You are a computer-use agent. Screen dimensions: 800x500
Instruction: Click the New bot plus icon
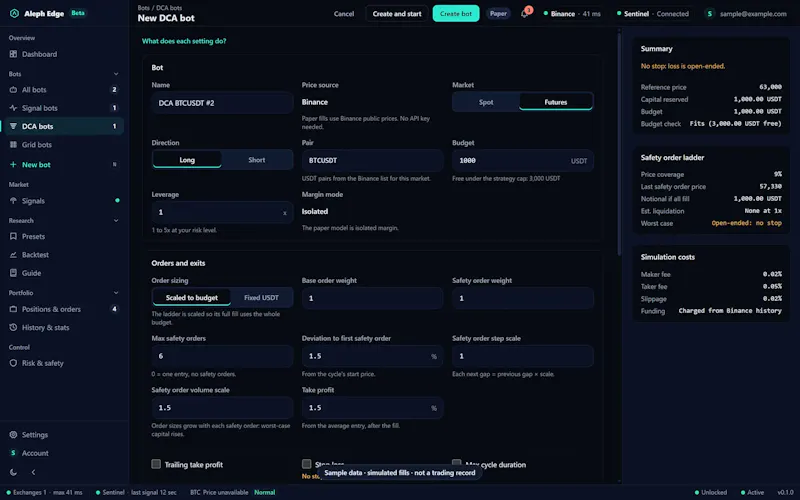(13, 165)
